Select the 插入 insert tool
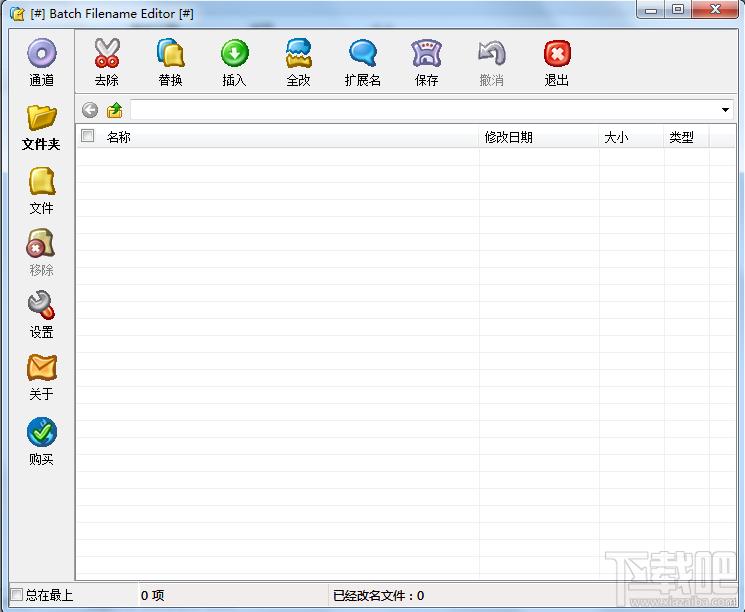 (234, 62)
